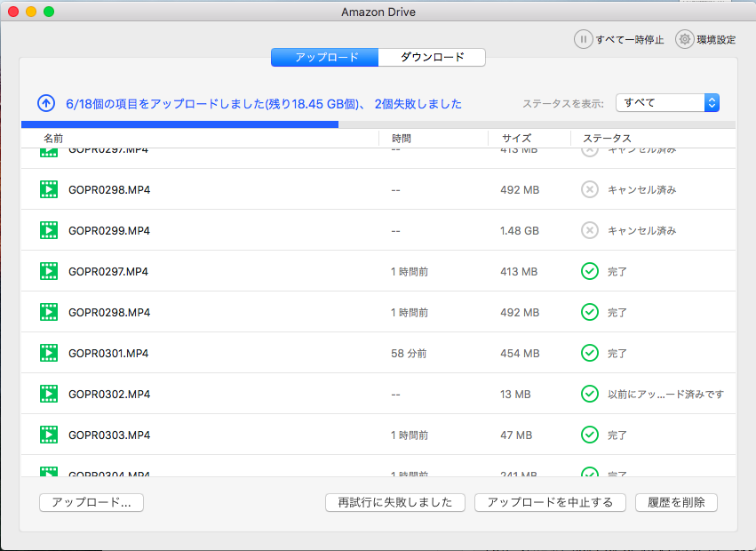Viewport: 756px width, 551px height.
Task: Click the pause-all circle icon
Action: 583,39
